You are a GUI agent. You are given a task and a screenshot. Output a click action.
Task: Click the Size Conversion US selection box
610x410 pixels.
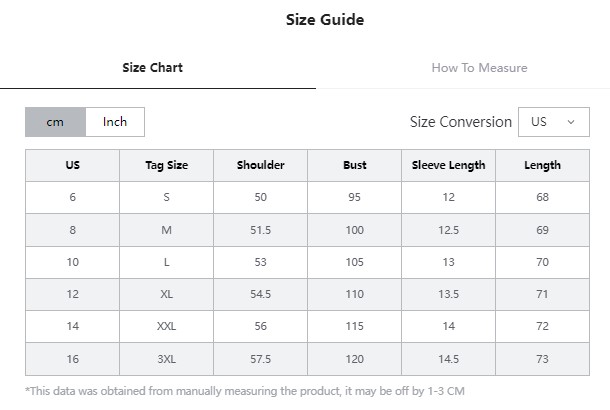(x=554, y=122)
